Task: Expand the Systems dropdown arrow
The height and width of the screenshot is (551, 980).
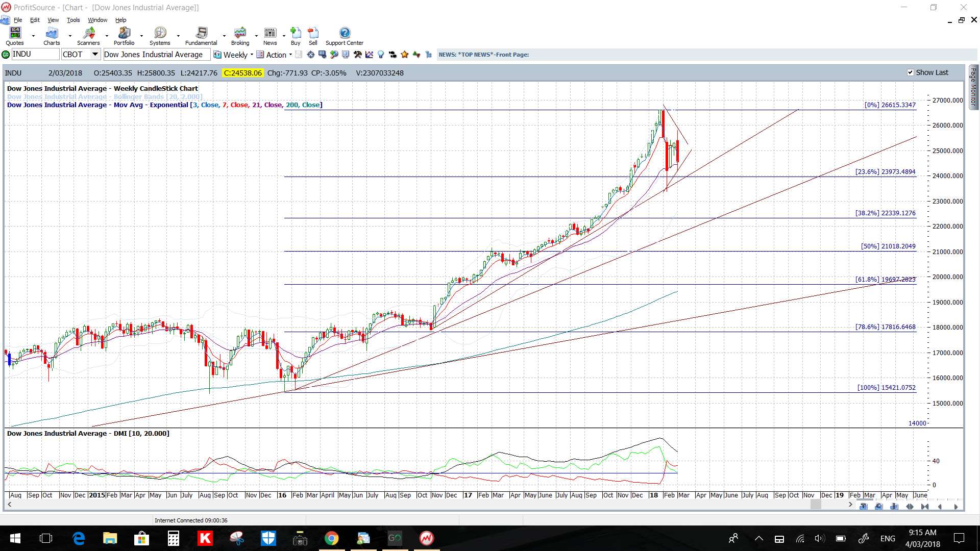Action: (x=178, y=36)
